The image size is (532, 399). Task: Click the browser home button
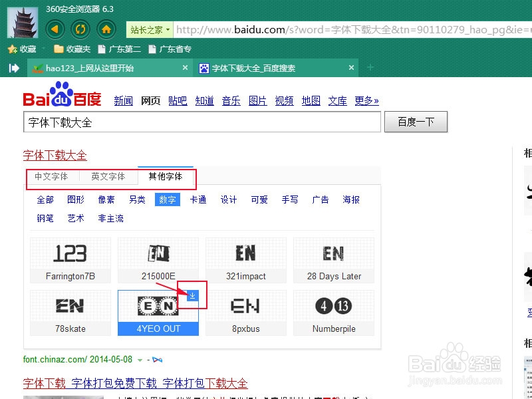pyautogui.click(x=106, y=29)
